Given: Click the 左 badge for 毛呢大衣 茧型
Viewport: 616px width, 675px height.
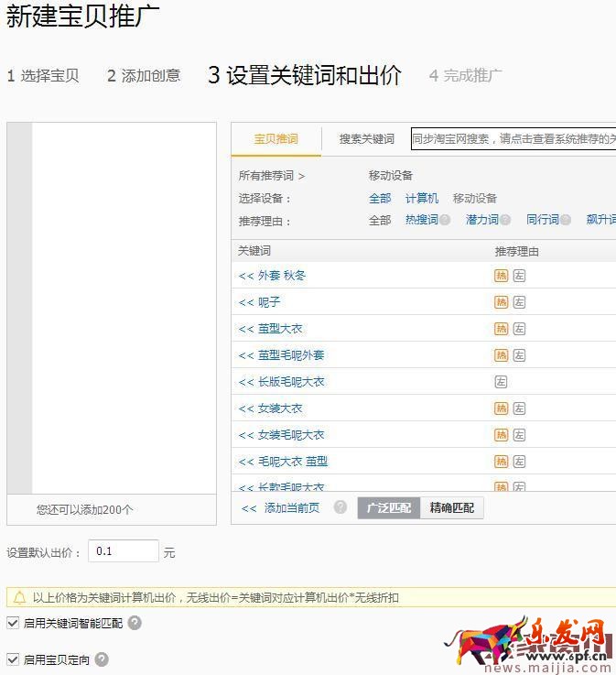Looking at the screenshot, I should [x=519, y=462].
